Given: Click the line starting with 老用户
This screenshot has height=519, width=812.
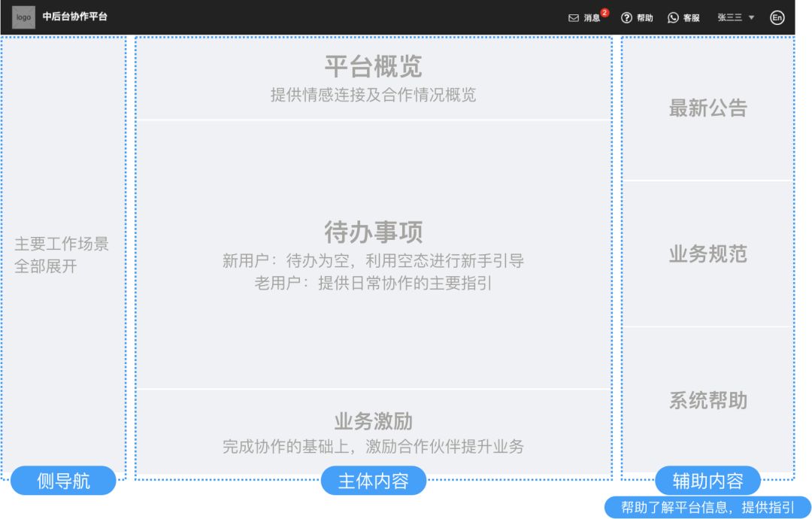Looking at the screenshot, I should pyautogui.click(x=374, y=284).
